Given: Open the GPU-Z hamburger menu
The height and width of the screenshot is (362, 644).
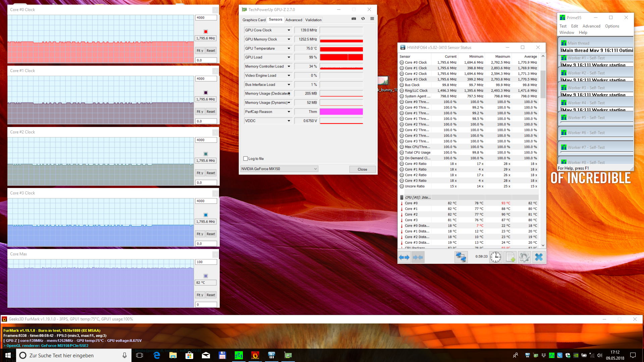Looking at the screenshot, I should pyautogui.click(x=372, y=19).
